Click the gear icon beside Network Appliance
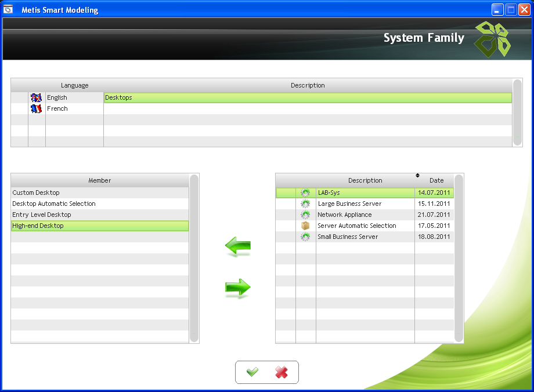The image size is (534, 392). point(305,215)
